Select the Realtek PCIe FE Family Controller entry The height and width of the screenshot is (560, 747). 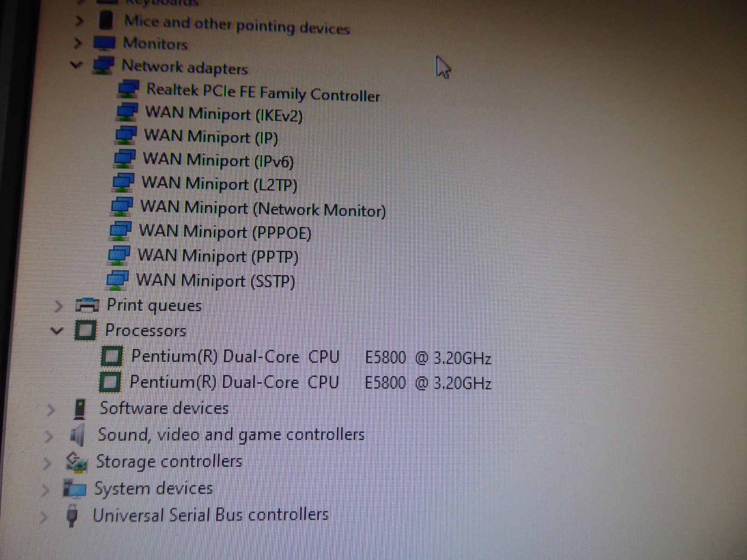(263, 92)
